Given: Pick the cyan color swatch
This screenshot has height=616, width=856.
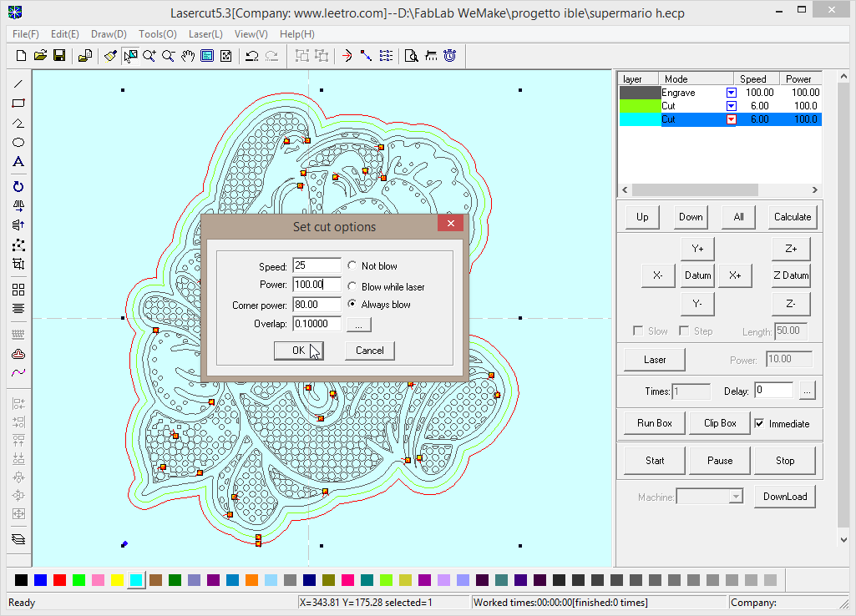Looking at the screenshot, I should coord(136,580).
